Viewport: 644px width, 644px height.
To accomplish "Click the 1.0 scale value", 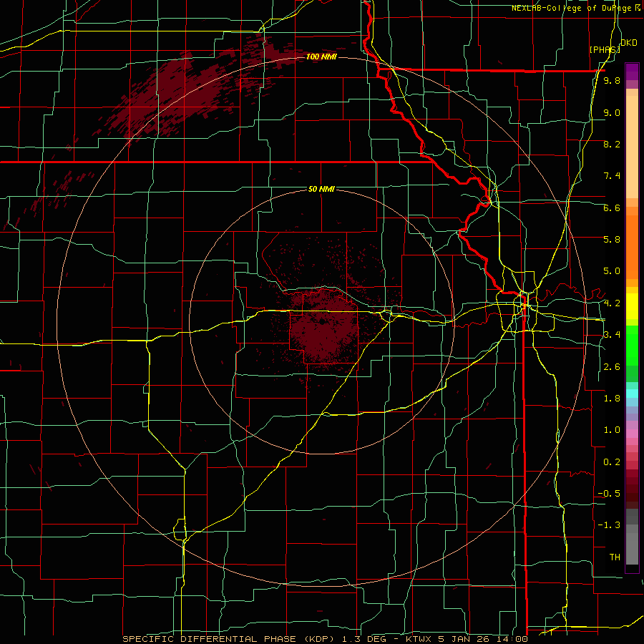I will coord(612,430).
